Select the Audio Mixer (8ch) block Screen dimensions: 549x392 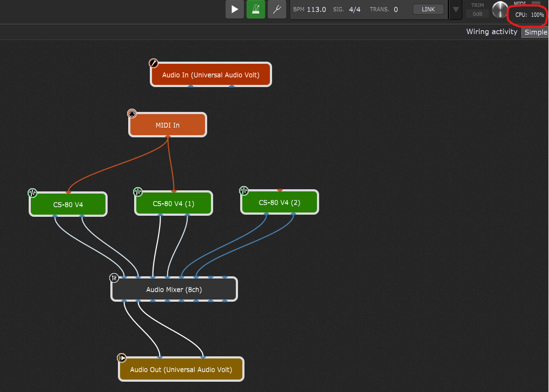[x=174, y=289]
